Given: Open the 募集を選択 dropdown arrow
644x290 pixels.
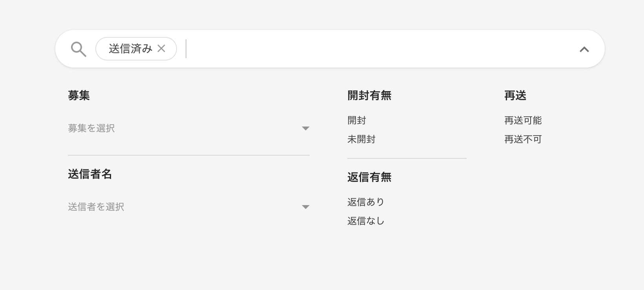Looking at the screenshot, I should [x=306, y=128].
